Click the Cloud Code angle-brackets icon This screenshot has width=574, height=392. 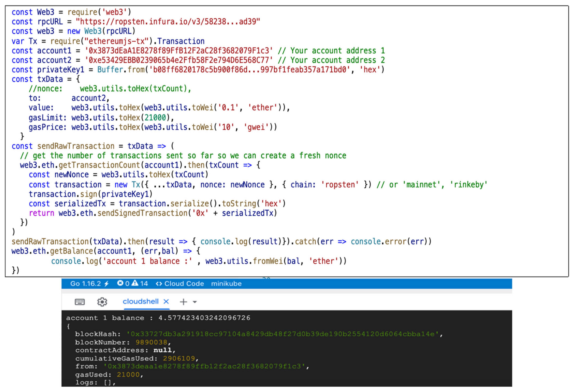(159, 284)
